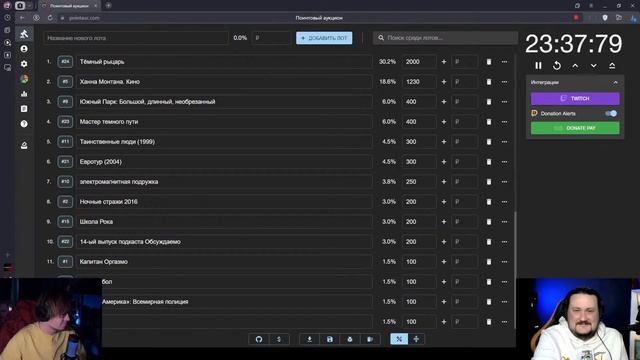Click the lot name Евротур (2004)

click(x=101, y=162)
